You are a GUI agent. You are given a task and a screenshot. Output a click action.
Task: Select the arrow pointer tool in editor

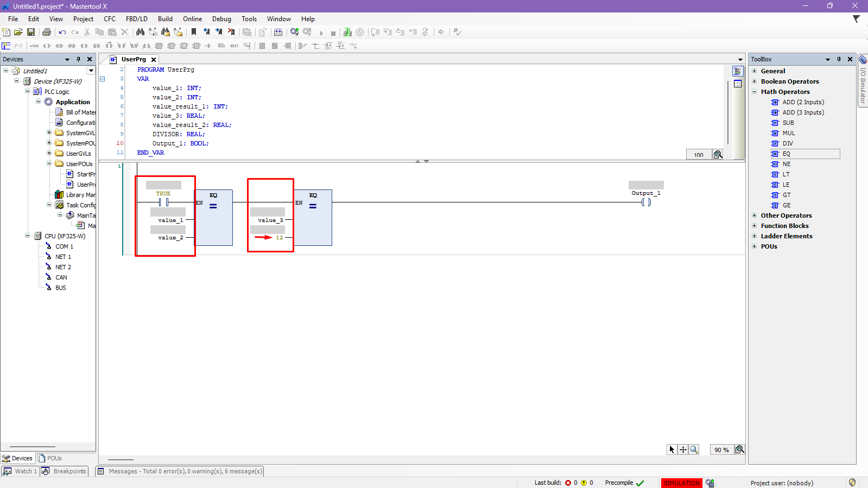tap(672, 449)
